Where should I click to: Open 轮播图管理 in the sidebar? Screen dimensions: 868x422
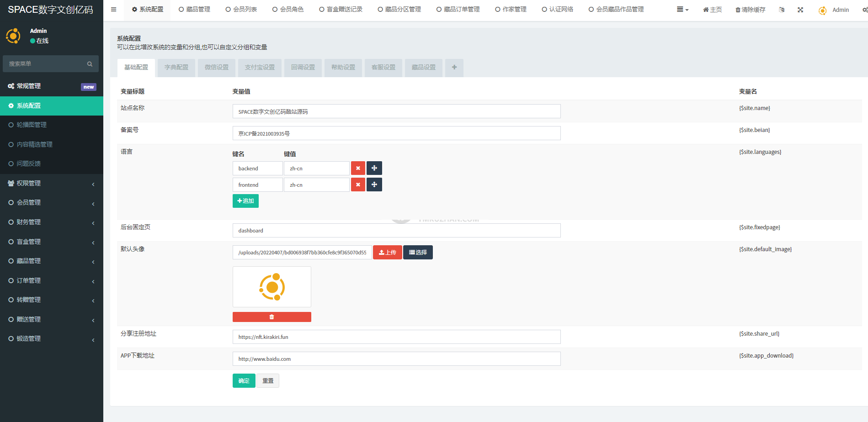coord(32,125)
